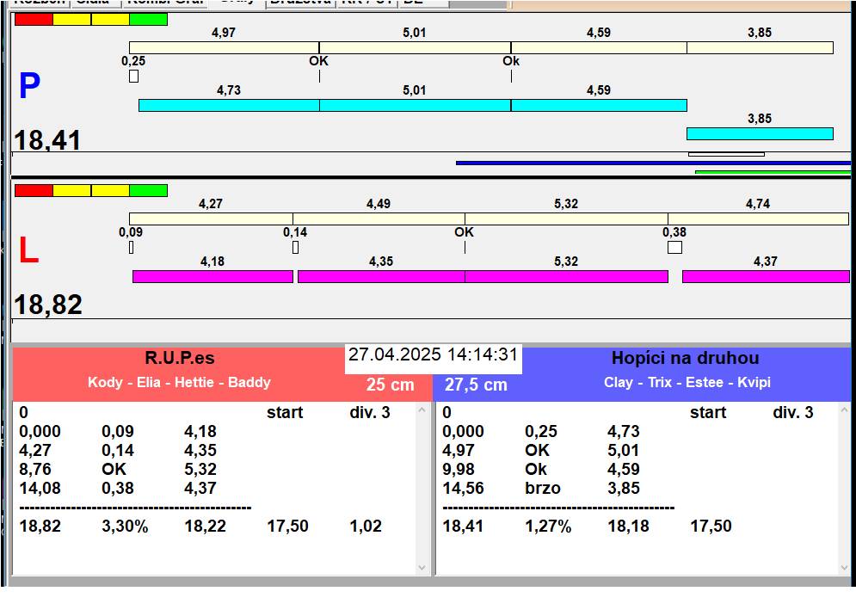
Task: Click the small box under 0,38 in lane L
Action: point(674,248)
